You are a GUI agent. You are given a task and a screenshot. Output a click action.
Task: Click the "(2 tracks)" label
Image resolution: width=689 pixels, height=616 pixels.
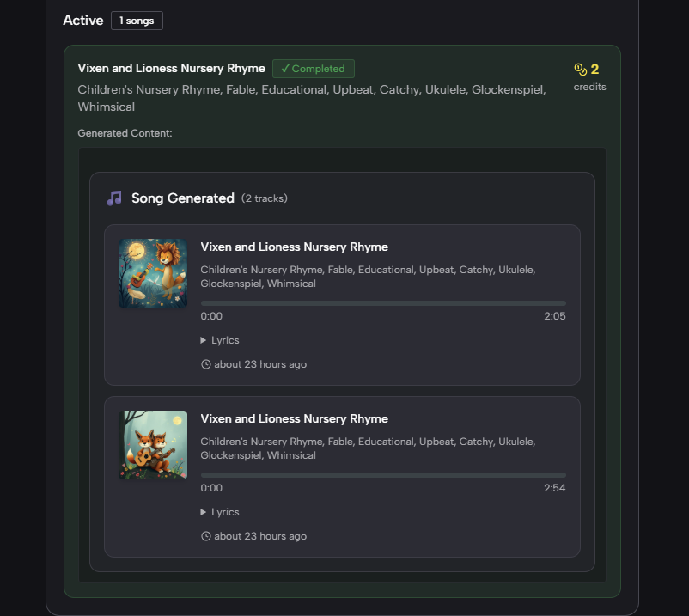point(265,198)
